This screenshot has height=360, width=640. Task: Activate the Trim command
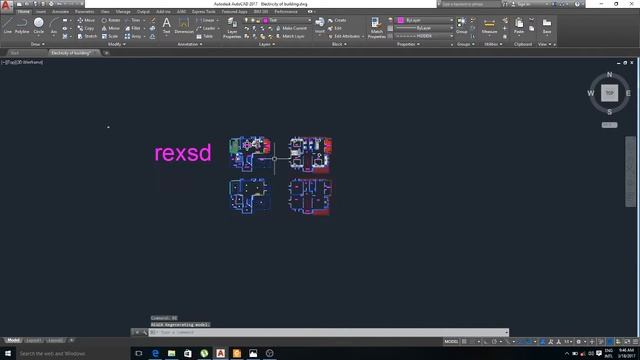pyautogui.click(x=133, y=20)
